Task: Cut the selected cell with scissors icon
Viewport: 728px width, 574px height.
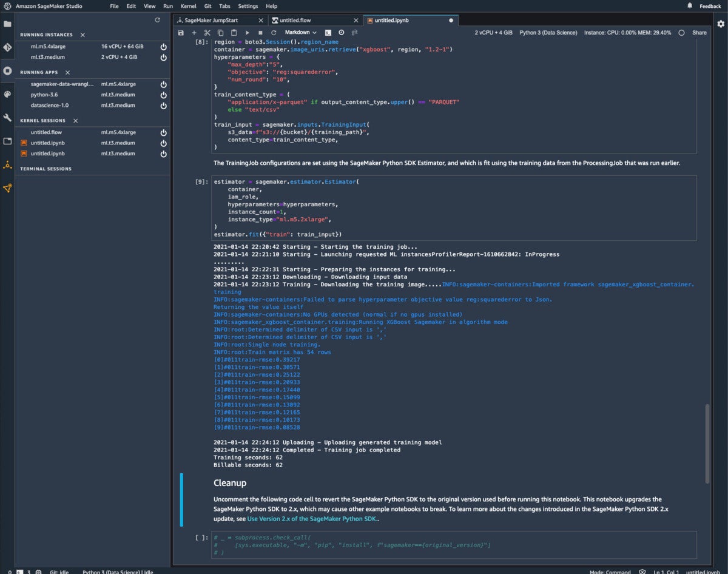Action: point(207,32)
